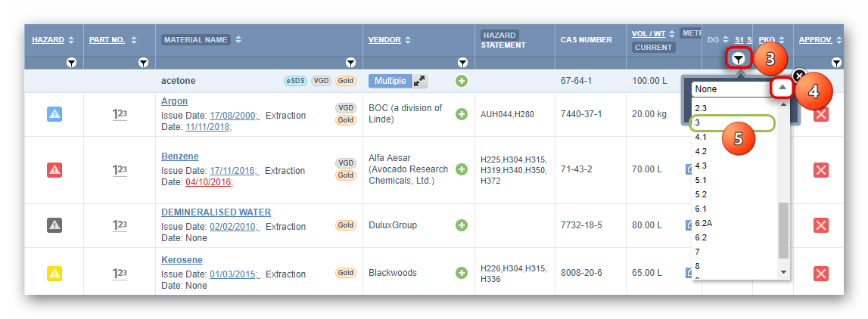
Task: Click the Gold badge on Kerosene row
Action: [345, 273]
